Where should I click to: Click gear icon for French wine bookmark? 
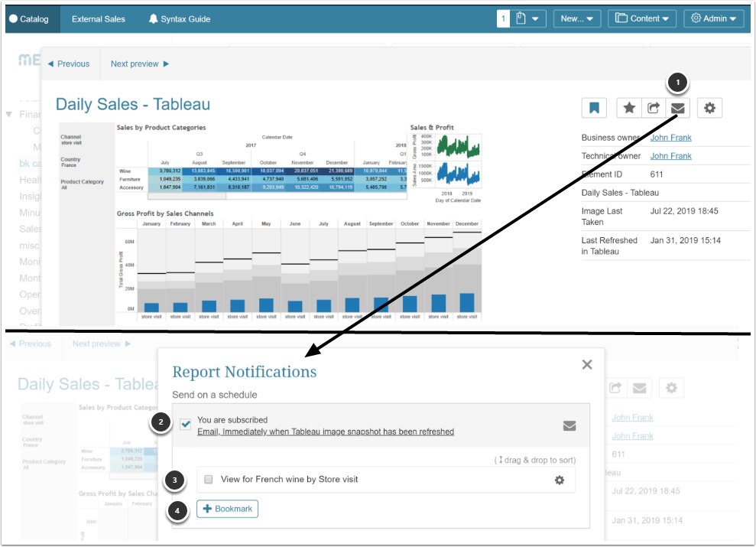click(x=560, y=480)
